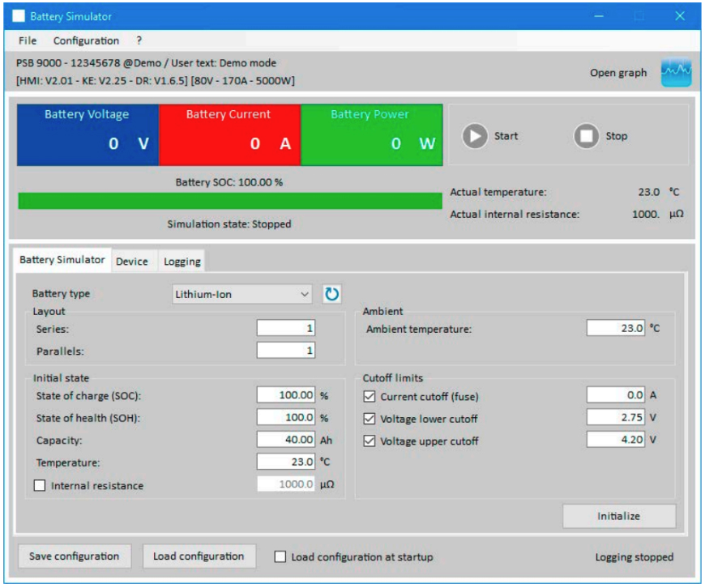The width and height of the screenshot is (705, 588).
Task: Switch to the Logging tab
Action: point(182,262)
